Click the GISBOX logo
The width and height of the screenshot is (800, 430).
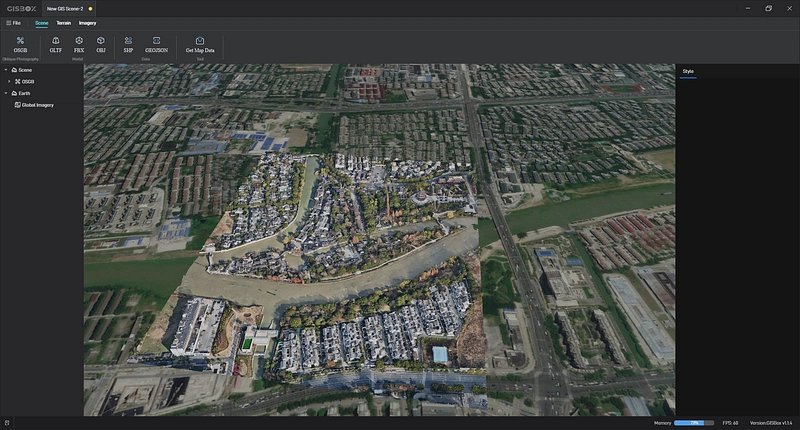[x=21, y=9]
